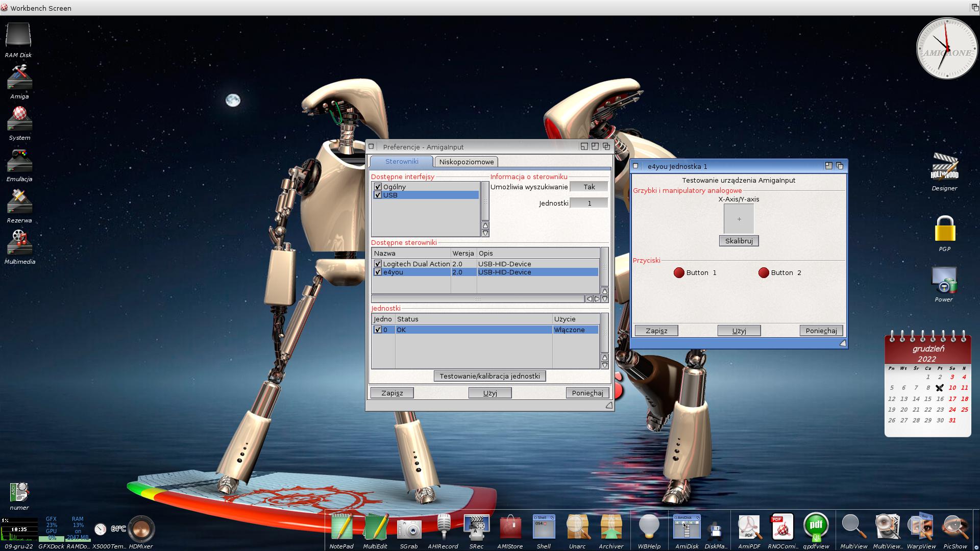Open WarpView icon in dock
Viewport: 980px width, 551px height.
(x=921, y=527)
